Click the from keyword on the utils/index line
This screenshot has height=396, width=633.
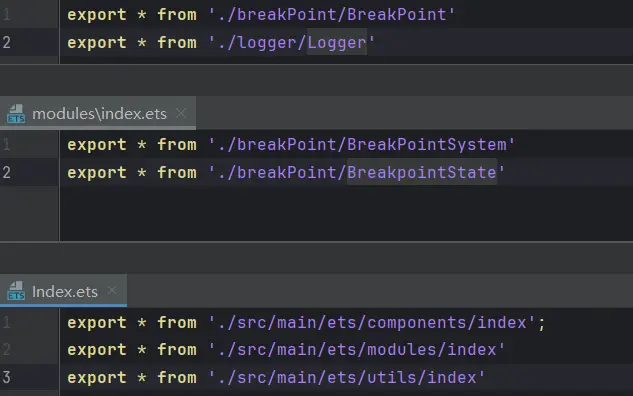177,378
